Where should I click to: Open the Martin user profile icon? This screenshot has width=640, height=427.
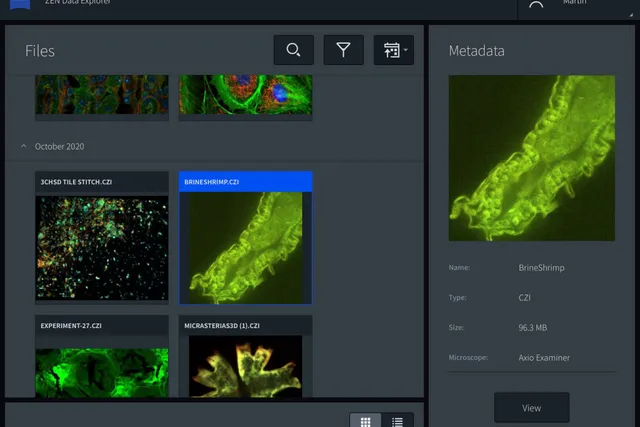536,4
